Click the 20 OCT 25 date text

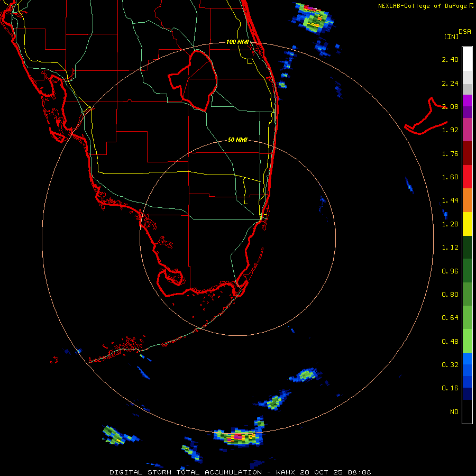[x=322, y=472]
